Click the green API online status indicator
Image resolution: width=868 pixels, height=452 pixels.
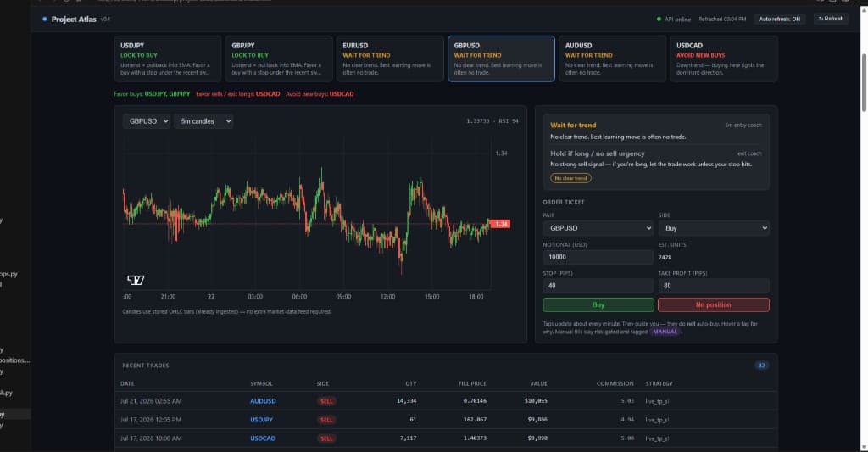pyautogui.click(x=659, y=19)
